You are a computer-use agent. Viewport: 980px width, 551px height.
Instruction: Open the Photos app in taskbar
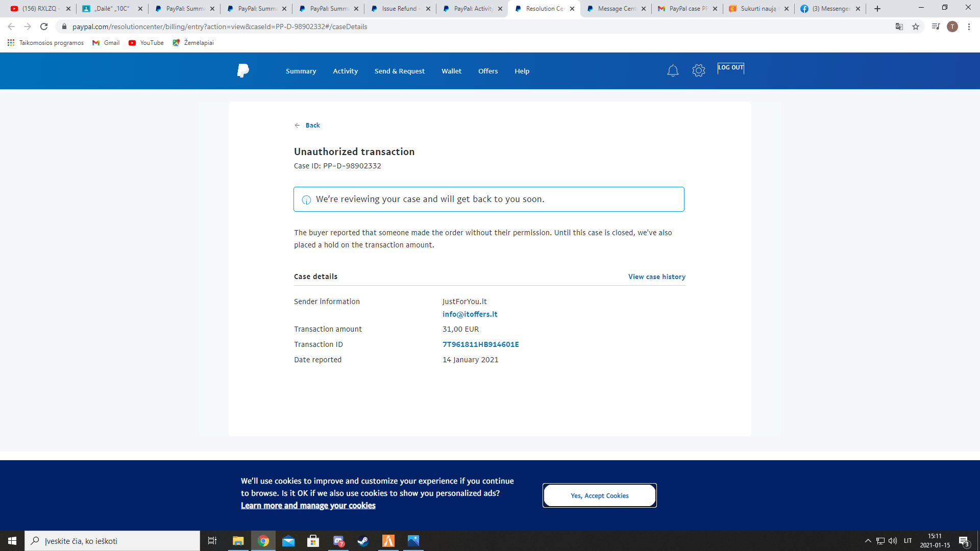[x=413, y=541]
